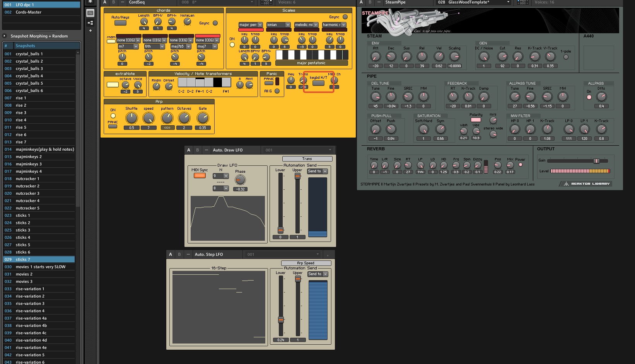Select B tab on Auto. Draw LFO
The width and height of the screenshot is (635, 364).
tap(198, 150)
